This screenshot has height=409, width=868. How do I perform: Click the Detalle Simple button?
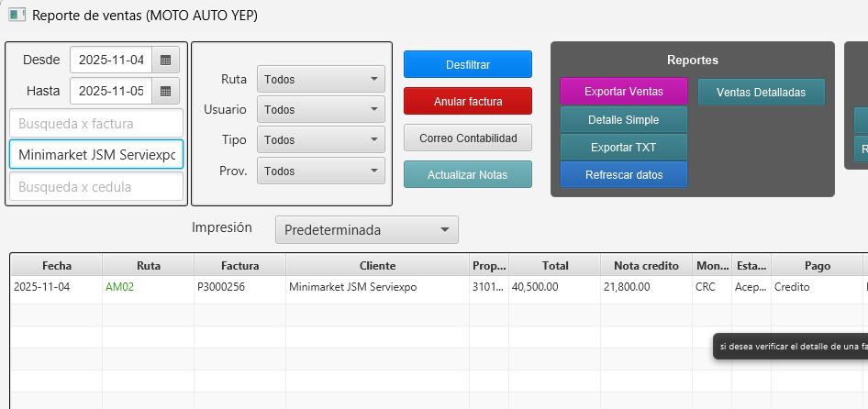[623, 120]
